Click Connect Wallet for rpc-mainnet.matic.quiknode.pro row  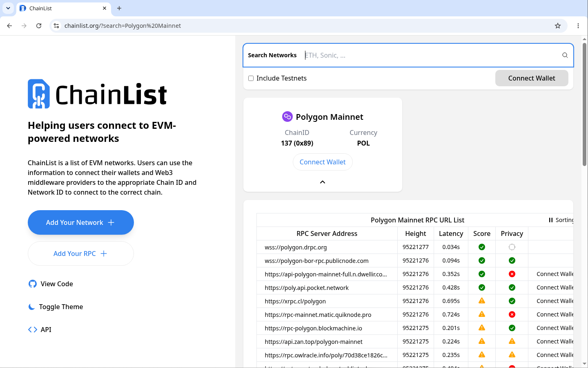pyautogui.click(x=555, y=314)
